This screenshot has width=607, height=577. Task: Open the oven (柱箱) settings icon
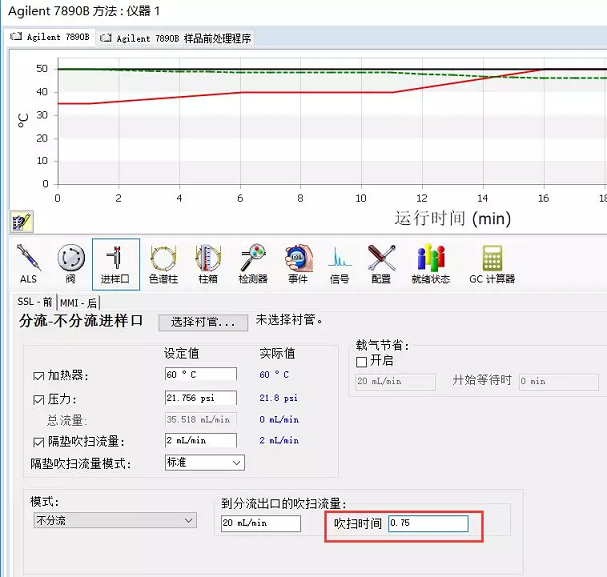(208, 264)
